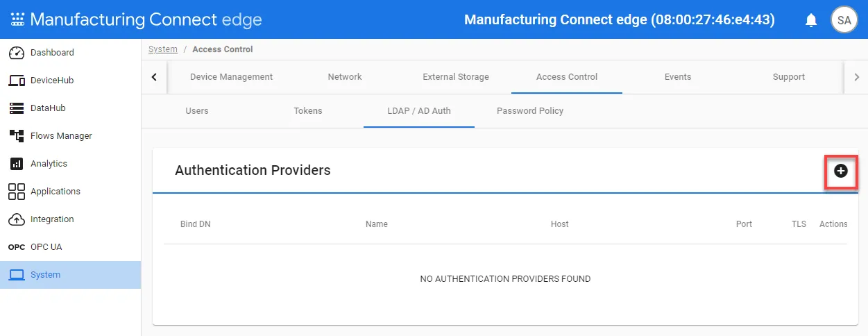The height and width of the screenshot is (336, 868).
Task: Open the SA user avatar menu
Action: pos(844,20)
